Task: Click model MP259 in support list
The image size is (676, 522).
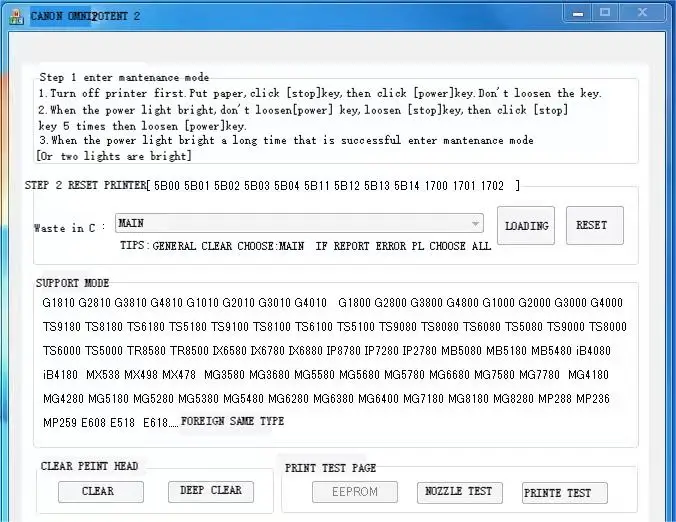Action: pyautogui.click(x=60, y=423)
